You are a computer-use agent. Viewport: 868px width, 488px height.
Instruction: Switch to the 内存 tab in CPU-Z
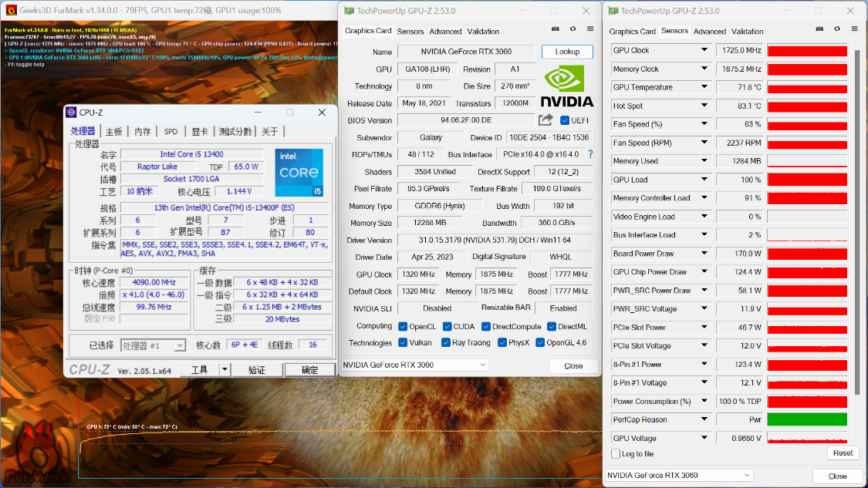coord(142,131)
